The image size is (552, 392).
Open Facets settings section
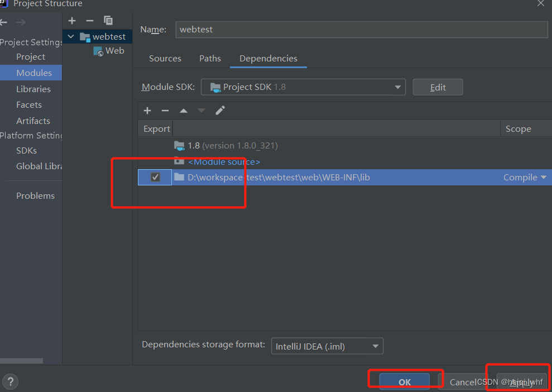pos(29,104)
